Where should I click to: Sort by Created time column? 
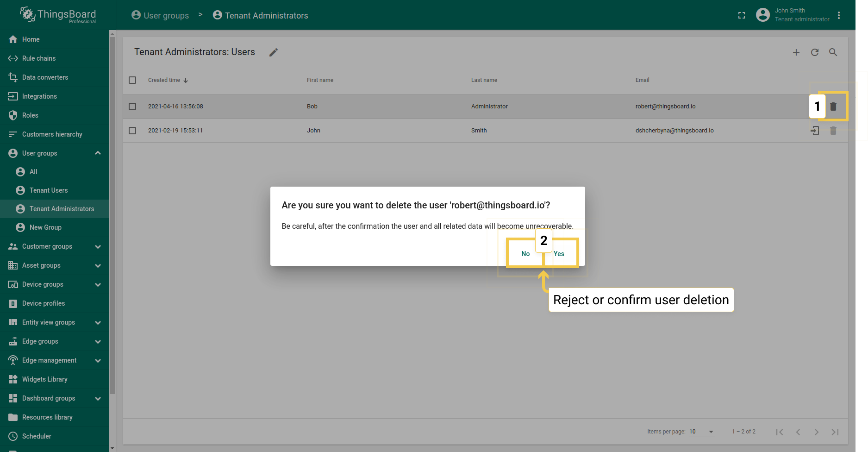pyautogui.click(x=168, y=80)
